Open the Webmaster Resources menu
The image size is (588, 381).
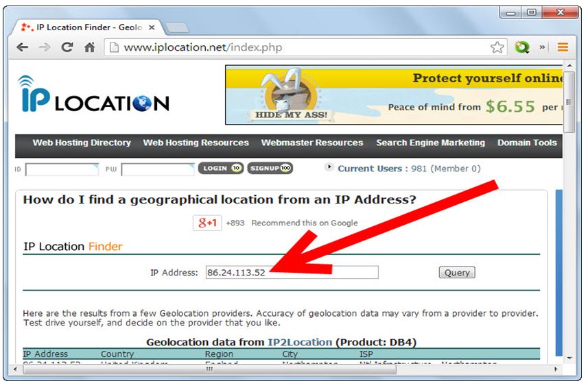(x=311, y=143)
